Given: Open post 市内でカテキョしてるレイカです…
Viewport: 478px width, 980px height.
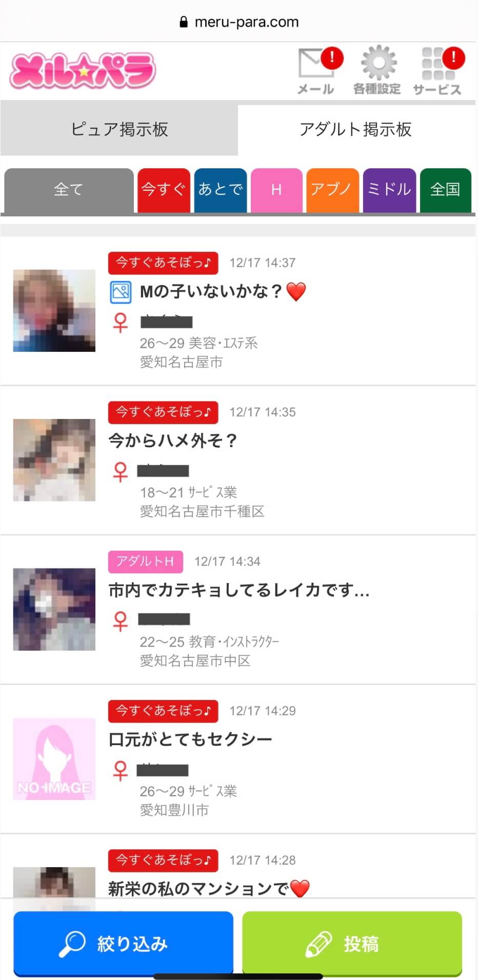Looking at the screenshot, I should 238,609.
